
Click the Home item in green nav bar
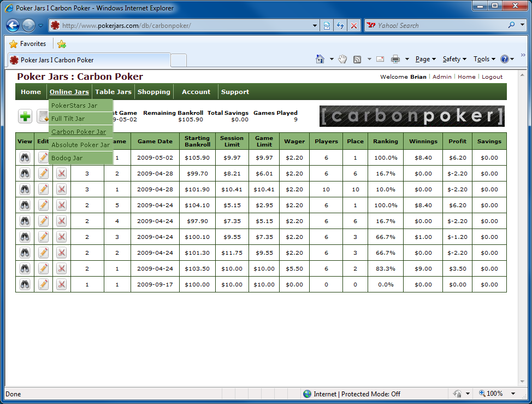click(x=31, y=92)
